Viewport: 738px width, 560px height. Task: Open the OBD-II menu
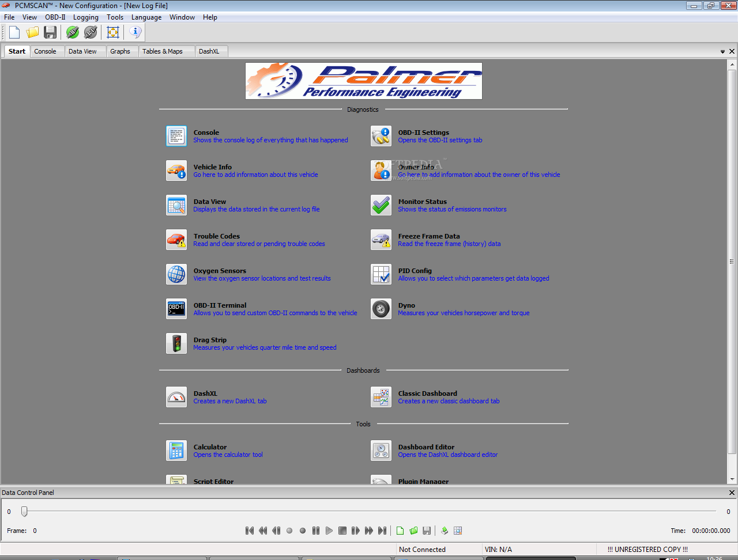point(55,17)
